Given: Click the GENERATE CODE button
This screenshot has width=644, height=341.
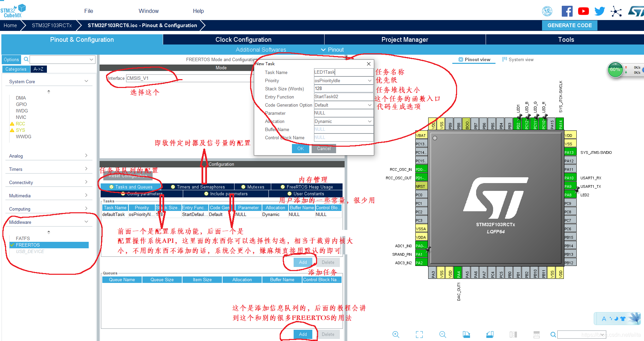Looking at the screenshot, I should coord(570,25).
